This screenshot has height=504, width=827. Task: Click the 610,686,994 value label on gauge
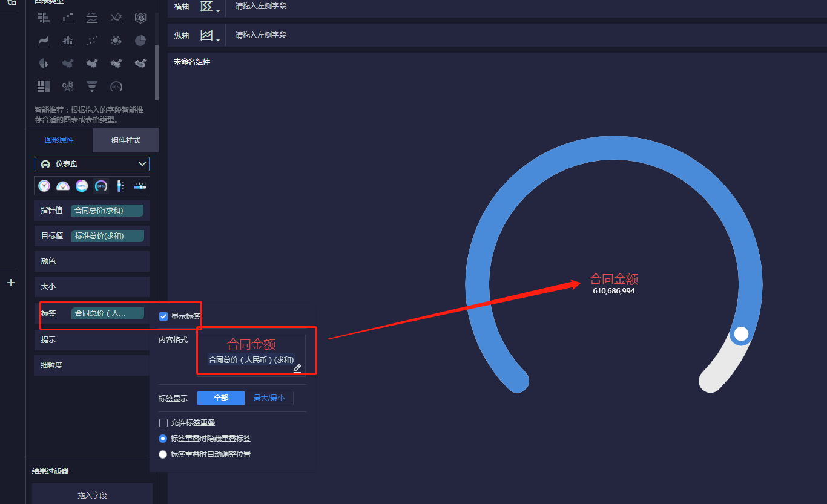click(x=614, y=291)
